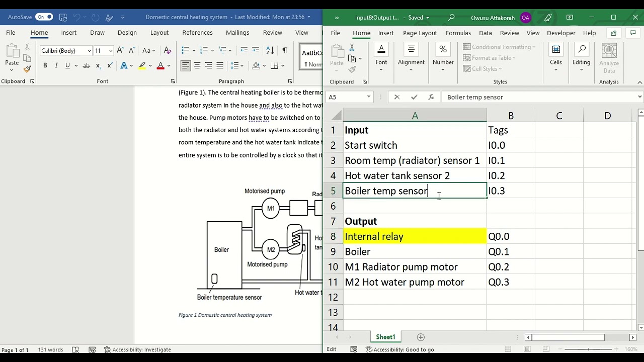Click Accessibility: Investigate in Word status bar
This screenshot has width=644, height=362.
[x=137, y=349]
